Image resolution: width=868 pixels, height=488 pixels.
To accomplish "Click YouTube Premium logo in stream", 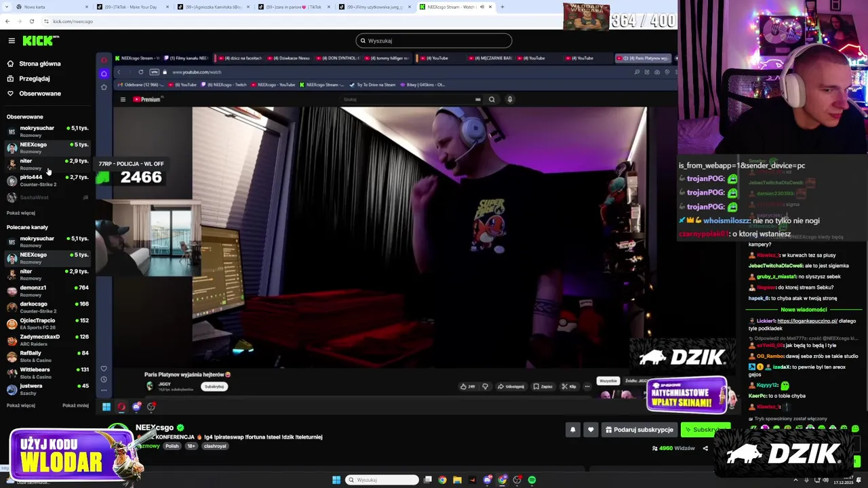I will pyautogui.click(x=146, y=100).
